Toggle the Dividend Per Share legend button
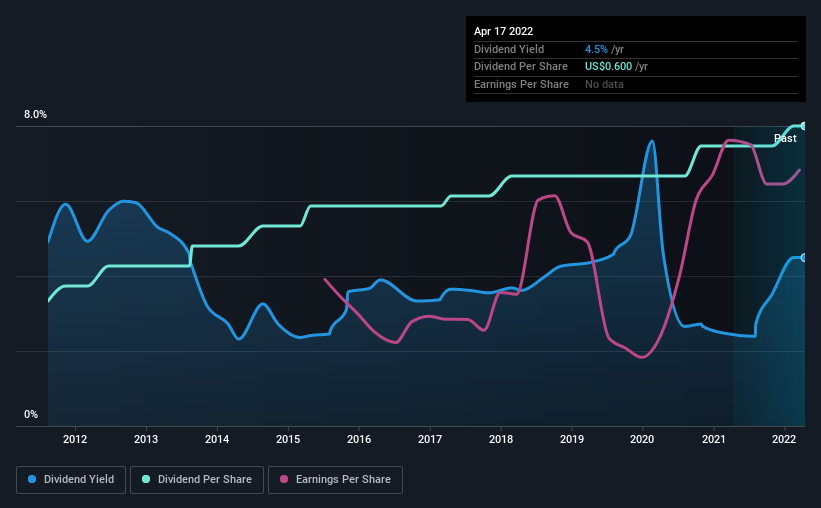821x508 pixels. point(197,480)
